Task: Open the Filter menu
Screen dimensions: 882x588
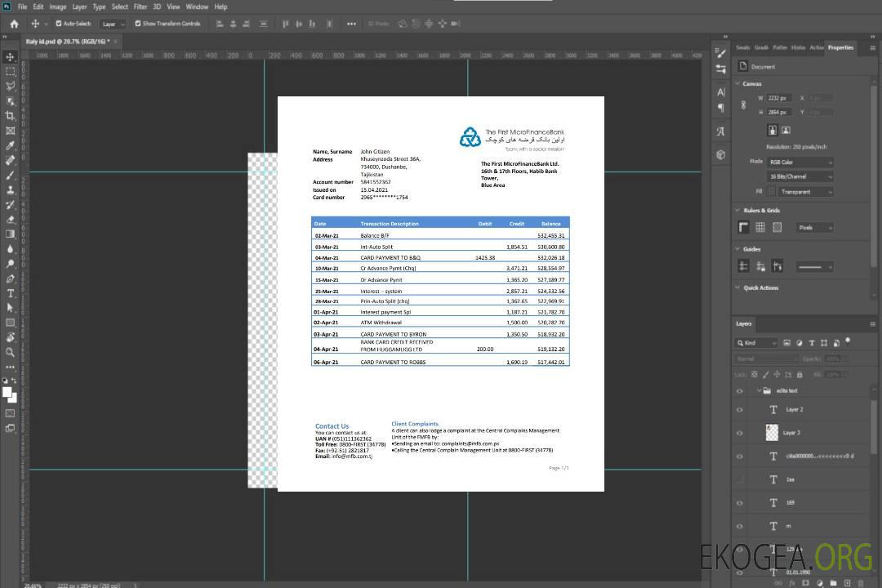Action: (140, 7)
